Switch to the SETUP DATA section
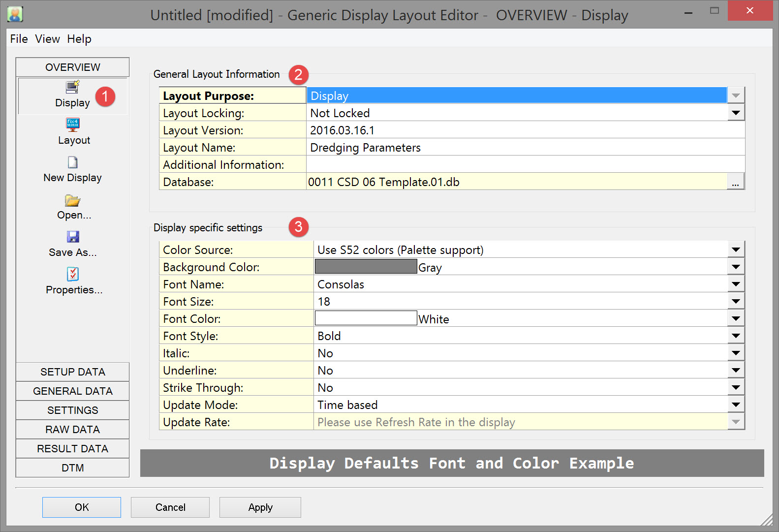Viewport: 779px width, 532px height. pyautogui.click(x=72, y=372)
